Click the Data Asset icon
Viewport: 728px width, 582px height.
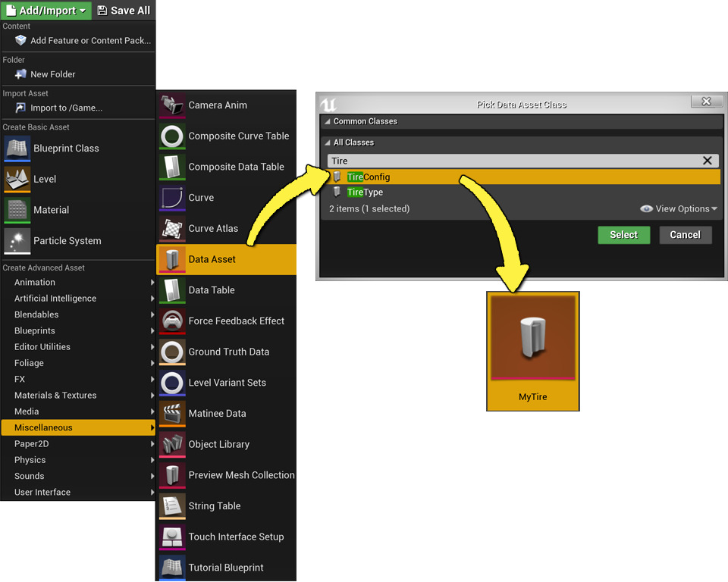point(171,258)
